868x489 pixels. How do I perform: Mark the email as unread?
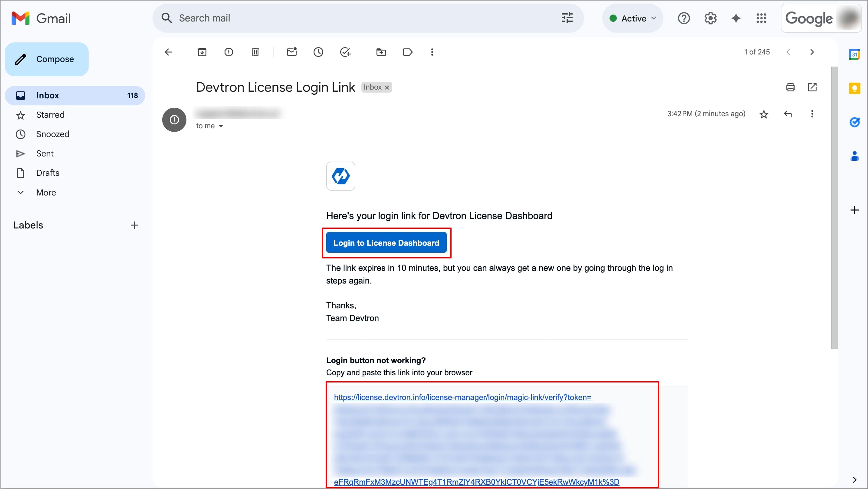coord(291,52)
